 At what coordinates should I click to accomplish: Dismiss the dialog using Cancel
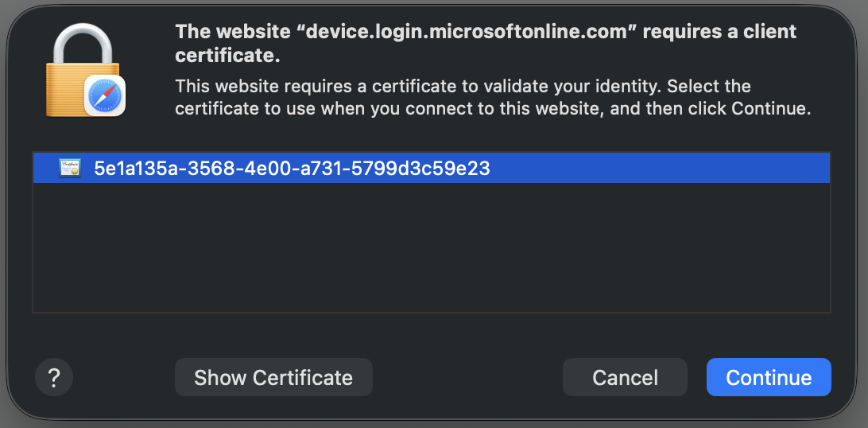(x=625, y=377)
